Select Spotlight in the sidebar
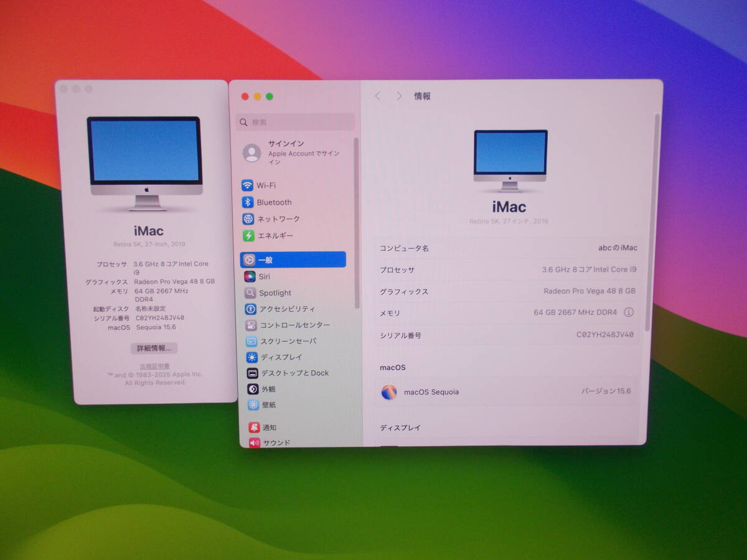 (x=275, y=293)
